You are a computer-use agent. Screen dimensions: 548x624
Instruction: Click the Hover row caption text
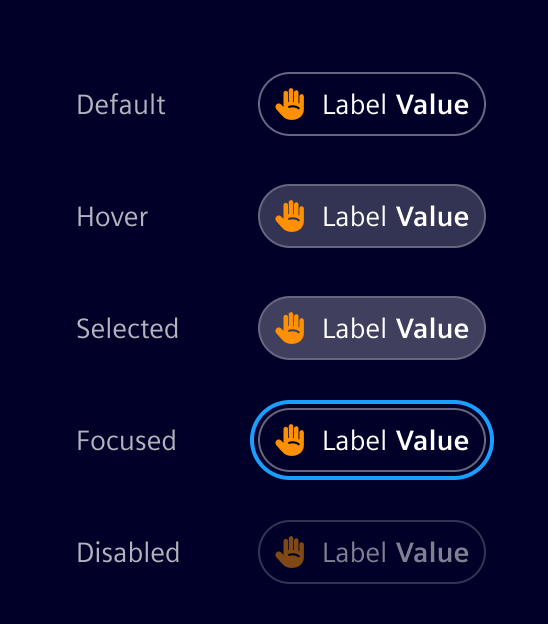(x=112, y=217)
